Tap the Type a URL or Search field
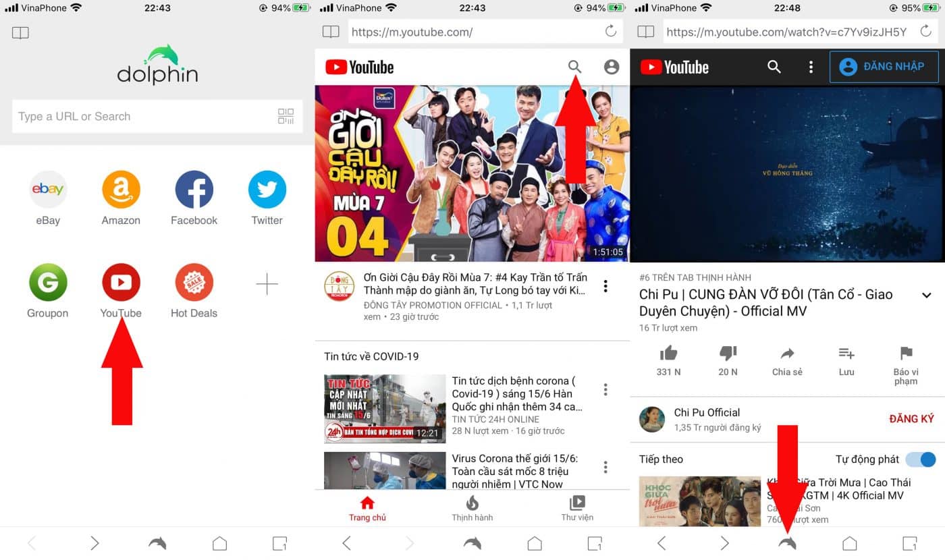 point(135,116)
